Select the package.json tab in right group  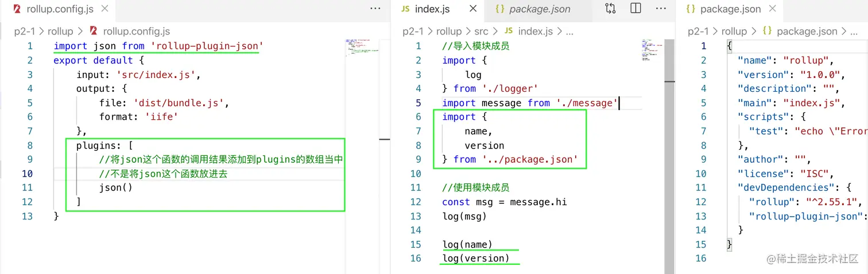(x=731, y=9)
